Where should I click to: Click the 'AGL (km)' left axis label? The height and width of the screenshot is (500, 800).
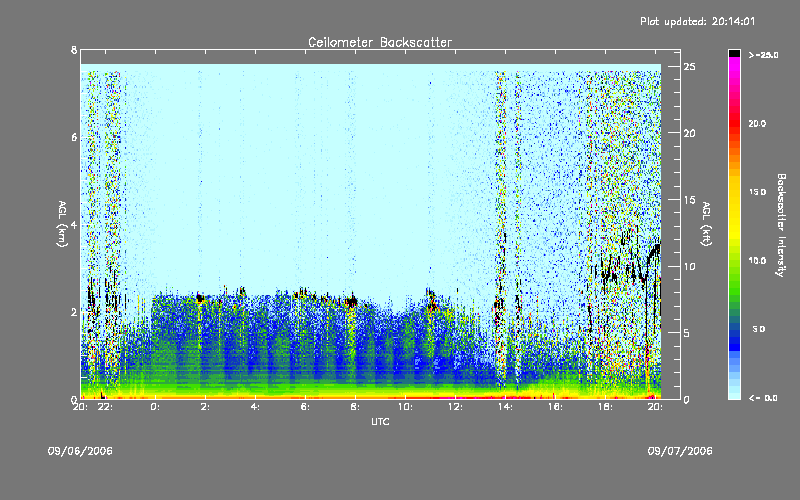[62, 224]
